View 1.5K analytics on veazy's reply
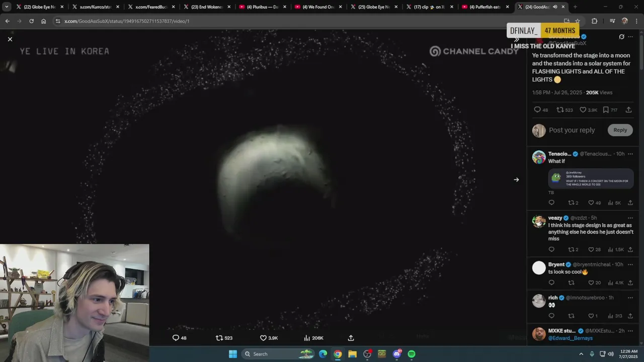Image resolution: width=644 pixels, height=362 pixels. 616,249
